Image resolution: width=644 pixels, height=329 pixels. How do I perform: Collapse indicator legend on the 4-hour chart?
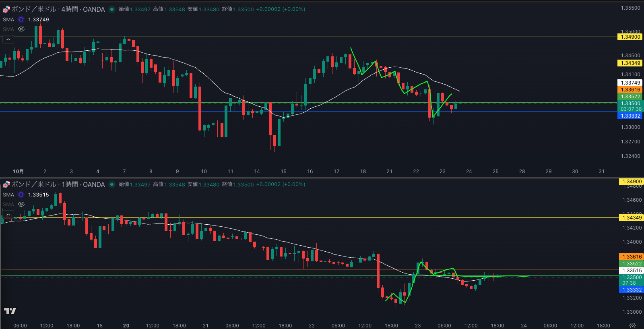[x=8, y=39]
